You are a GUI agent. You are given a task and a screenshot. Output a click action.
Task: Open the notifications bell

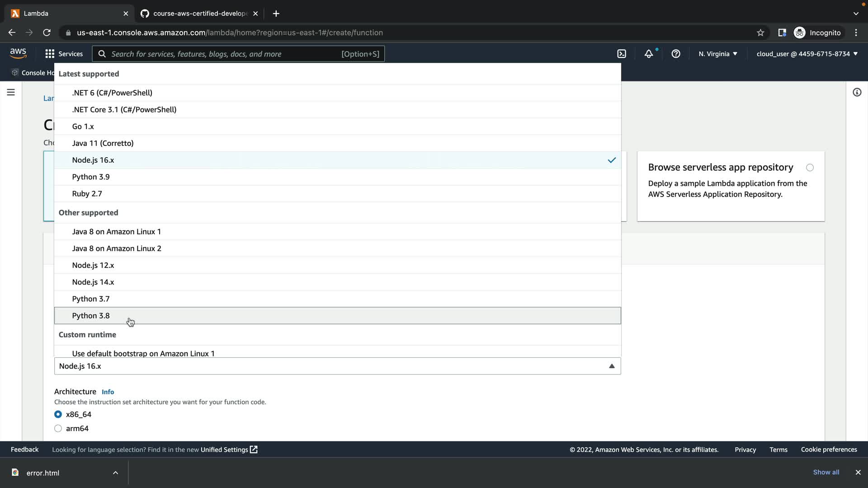click(x=649, y=54)
